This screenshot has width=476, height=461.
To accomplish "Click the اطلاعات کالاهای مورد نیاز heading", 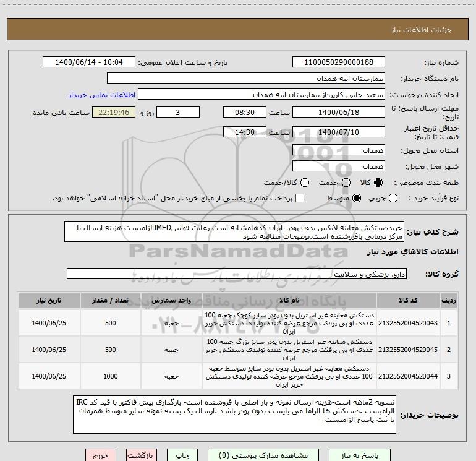I will (413, 252).
